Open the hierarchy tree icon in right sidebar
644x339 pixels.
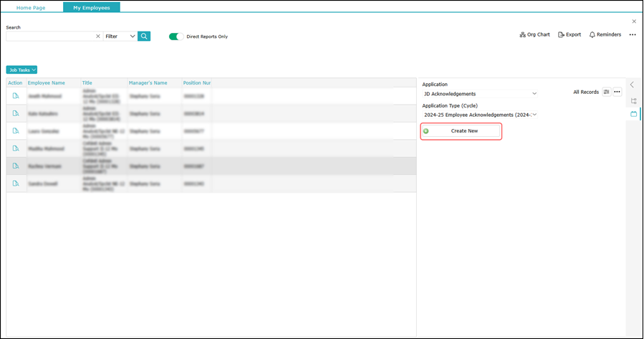633,100
